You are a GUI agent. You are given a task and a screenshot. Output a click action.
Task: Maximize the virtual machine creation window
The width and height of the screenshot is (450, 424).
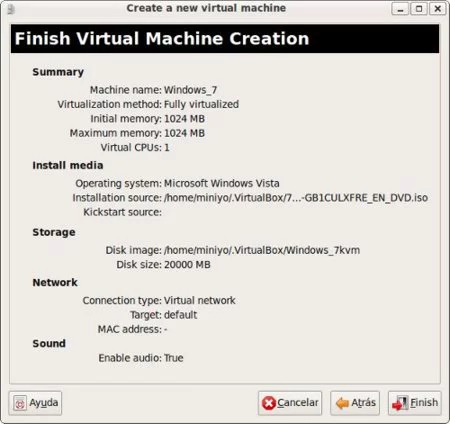pyautogui.click(x=419, y=9)
